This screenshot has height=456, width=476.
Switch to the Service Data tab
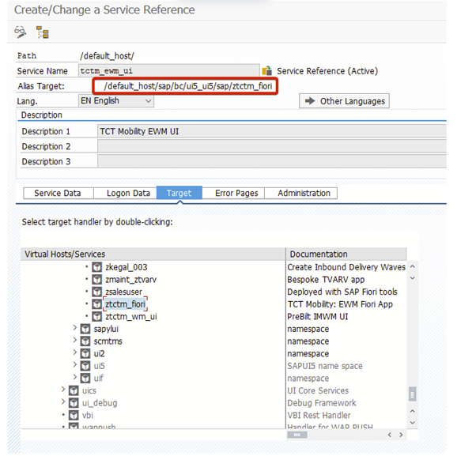coord(58,193)
